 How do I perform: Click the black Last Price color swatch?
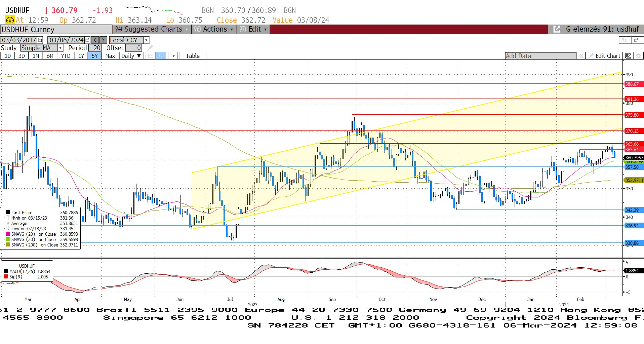tap(8, 213)
